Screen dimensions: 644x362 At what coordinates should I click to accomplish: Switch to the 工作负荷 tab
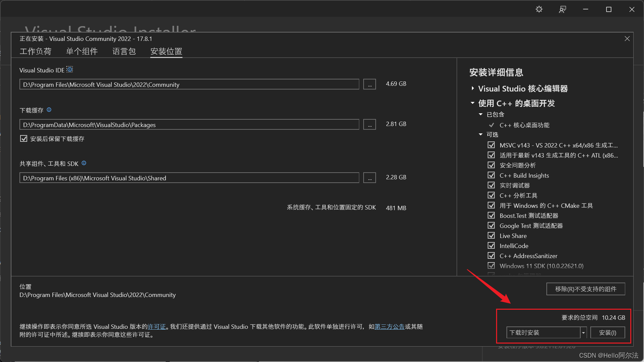(35, 51)
